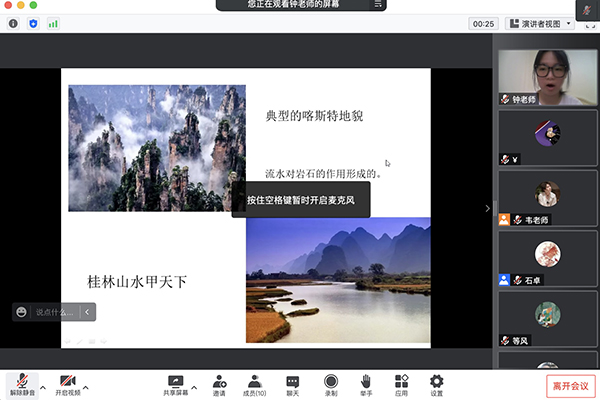This screenshot has height=400, width=600.
Task: Click the Guilin river landscape photo
Action: click(x=338, y=280)
